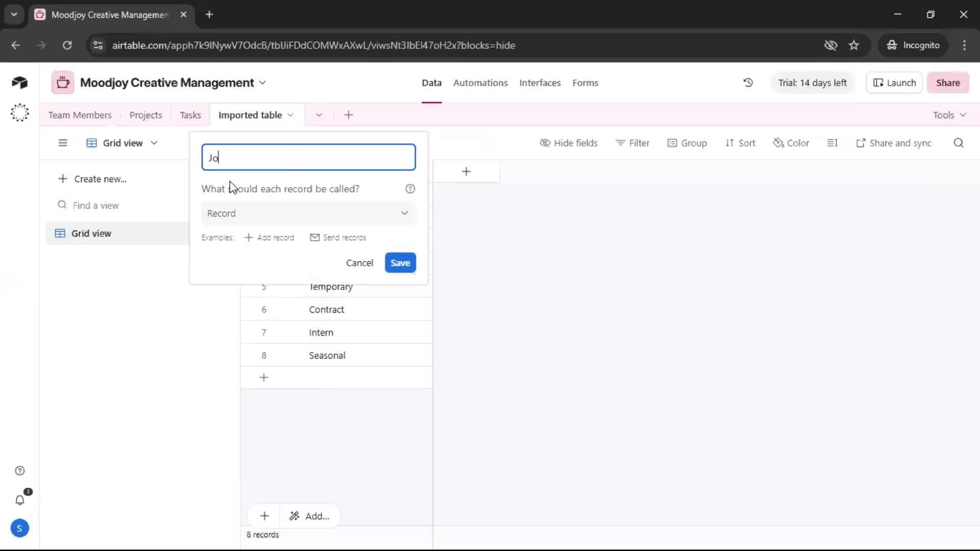This screenshot has width=980, height=551.
Task: Open the Help icon in left sidebar
Action: coord(19,470)
